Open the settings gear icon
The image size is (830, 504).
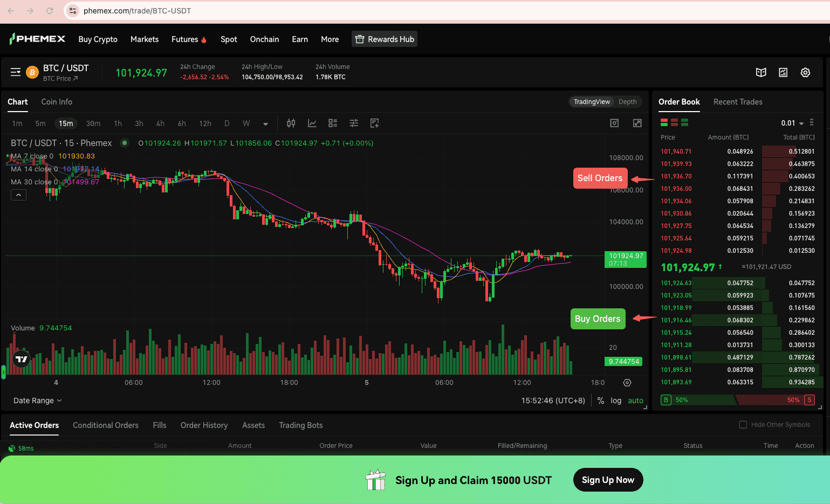pos(805,72)
